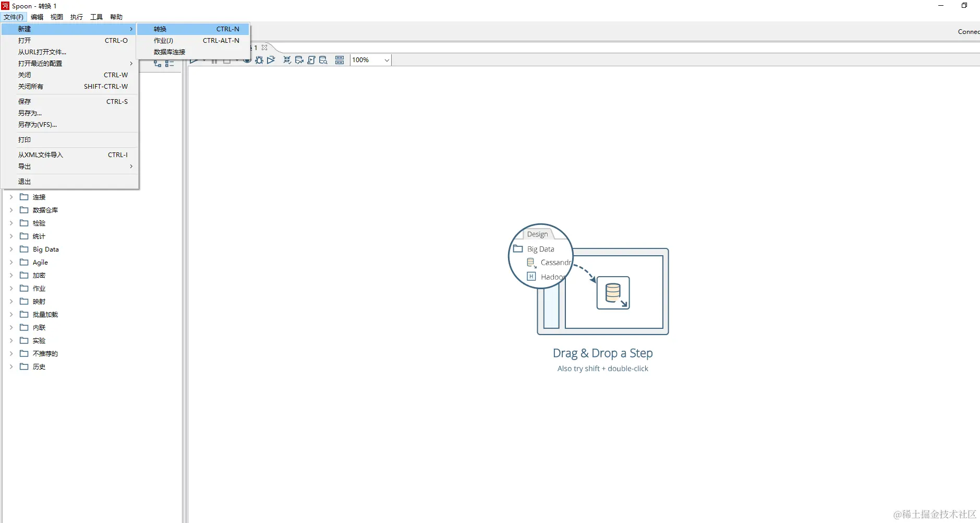Viewport: 980px width, 523px height.
Task: Click 从URL打开文件... menu entry
Action: pos(70,52)
